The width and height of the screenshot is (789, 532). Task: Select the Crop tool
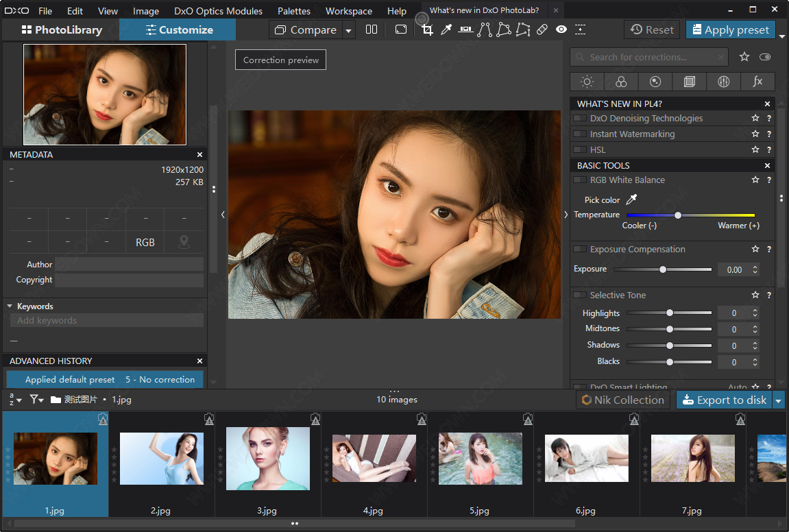428,29
